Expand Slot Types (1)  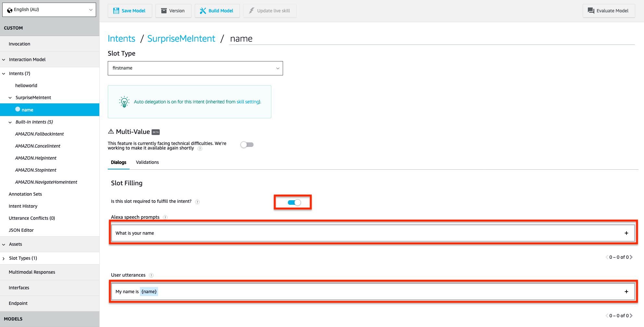[x=4, y=258]
